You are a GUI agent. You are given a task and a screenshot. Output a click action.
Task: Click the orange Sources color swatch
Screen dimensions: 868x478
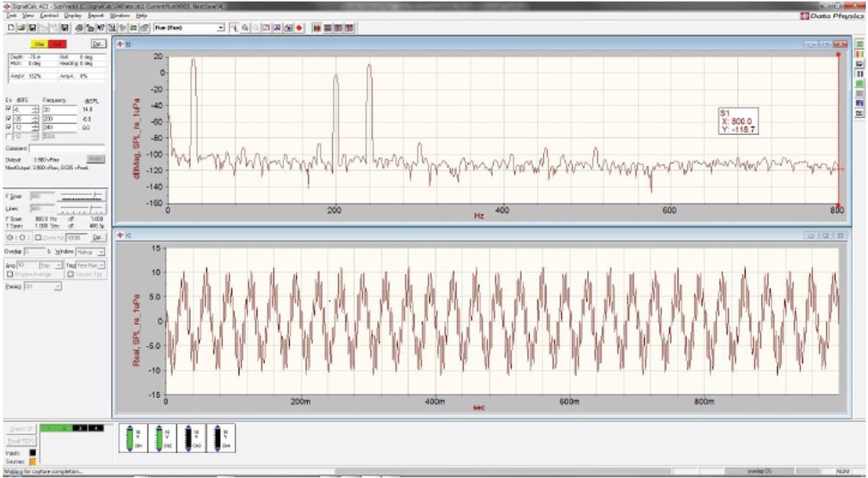[32, 461]
